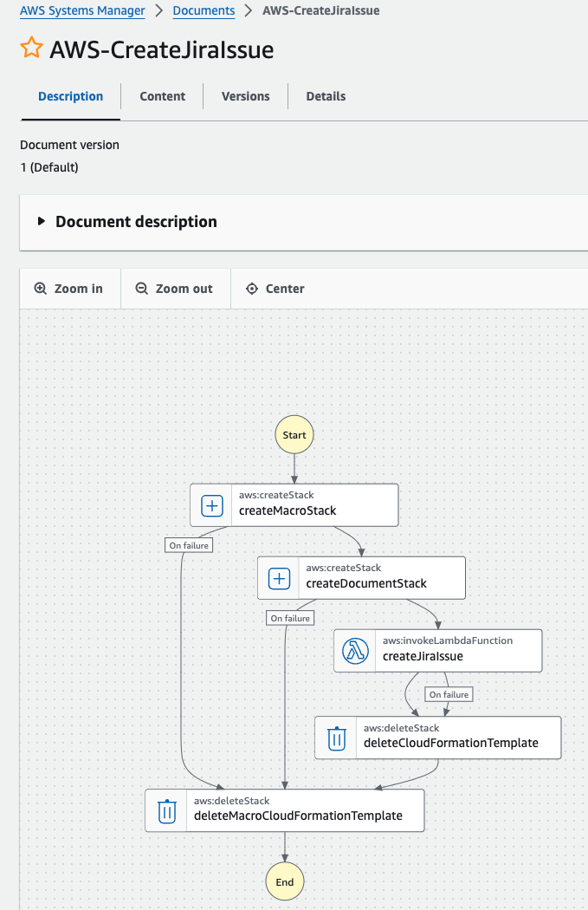
Task: Click On failure label under createDocumentStack
Action: (290, 618)
